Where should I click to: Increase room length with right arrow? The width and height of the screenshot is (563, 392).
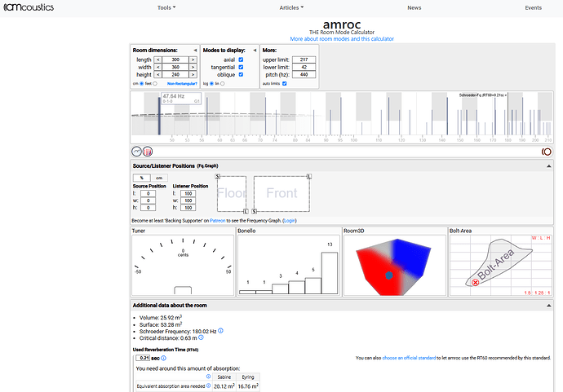(193, 59)
